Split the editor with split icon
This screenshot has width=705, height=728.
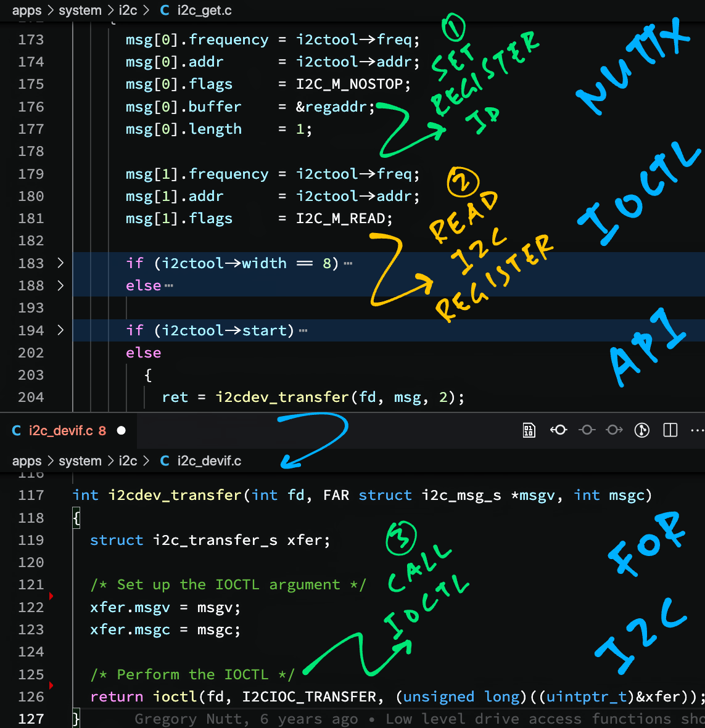(x=670, y=430)
